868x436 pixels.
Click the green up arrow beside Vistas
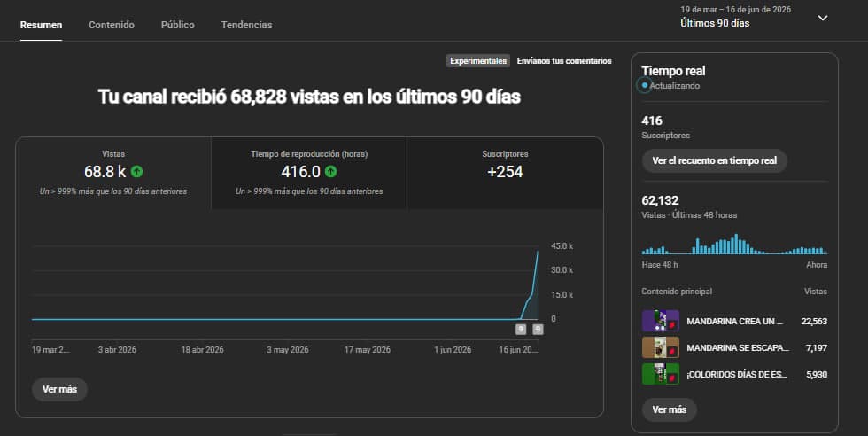[x=136, y=172]
